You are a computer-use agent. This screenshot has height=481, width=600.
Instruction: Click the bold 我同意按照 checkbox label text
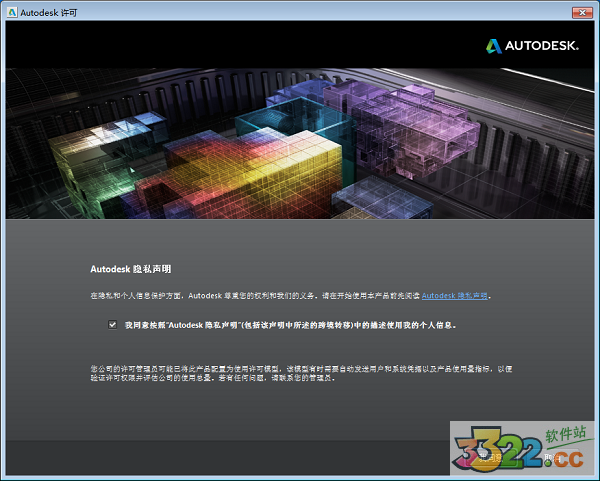[290, 325]
